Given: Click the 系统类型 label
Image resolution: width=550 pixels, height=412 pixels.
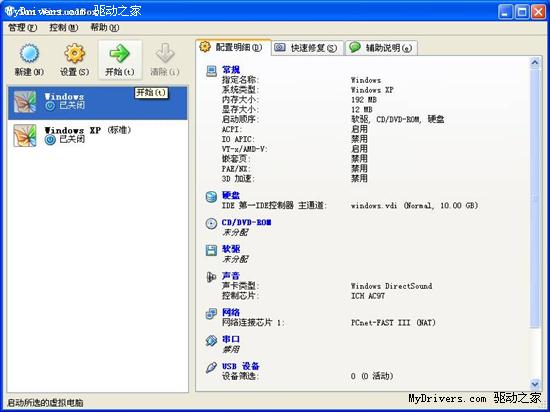Looking at the screenshot, I should 240,90.
